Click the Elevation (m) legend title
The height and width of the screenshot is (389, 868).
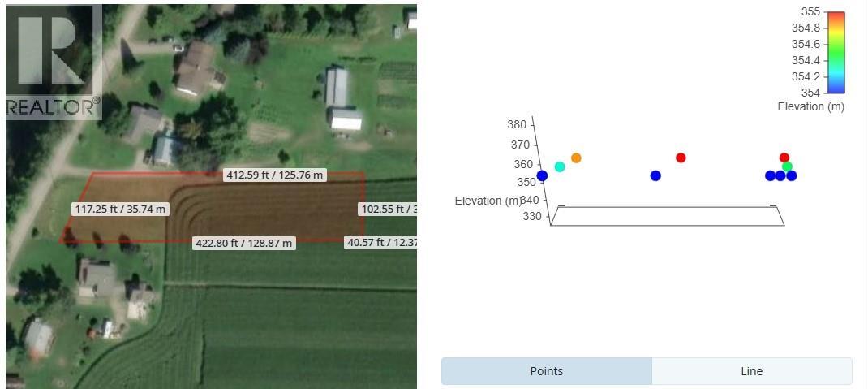coord(810,107)
